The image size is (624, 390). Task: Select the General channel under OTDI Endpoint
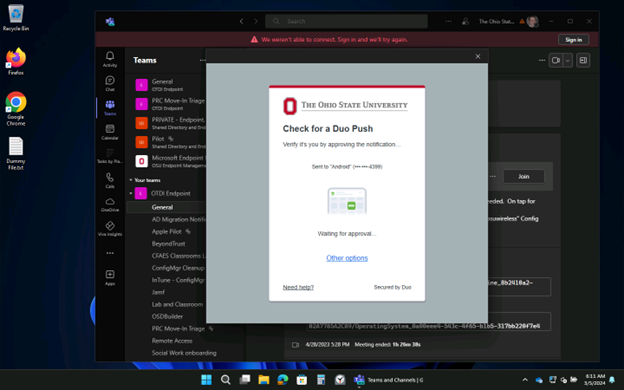click(166, 207)
